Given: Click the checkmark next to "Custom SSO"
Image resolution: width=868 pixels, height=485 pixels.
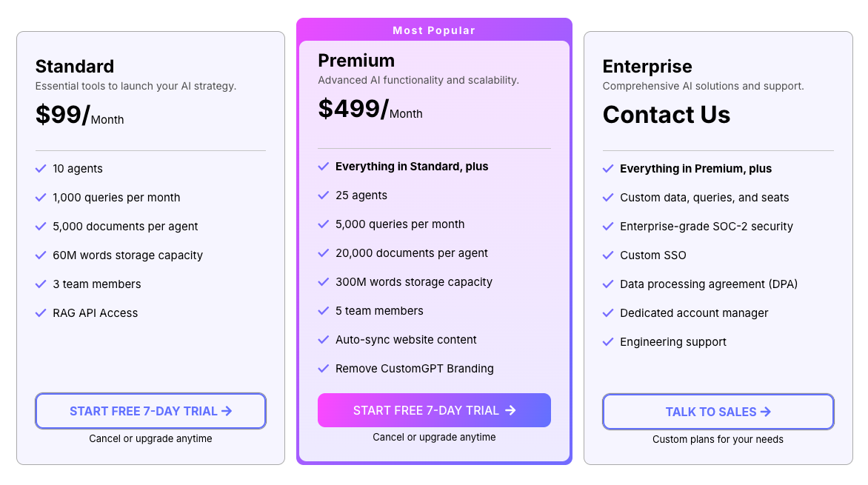Looking at the screenshot, I should pyautogui.click(x=608, y=255).
